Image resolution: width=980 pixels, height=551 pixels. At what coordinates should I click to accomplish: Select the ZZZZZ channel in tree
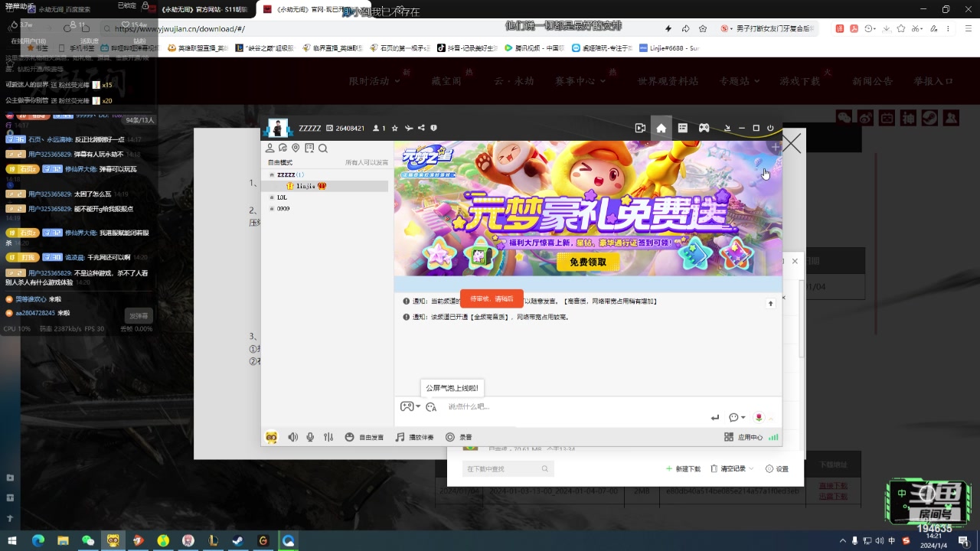291,174
